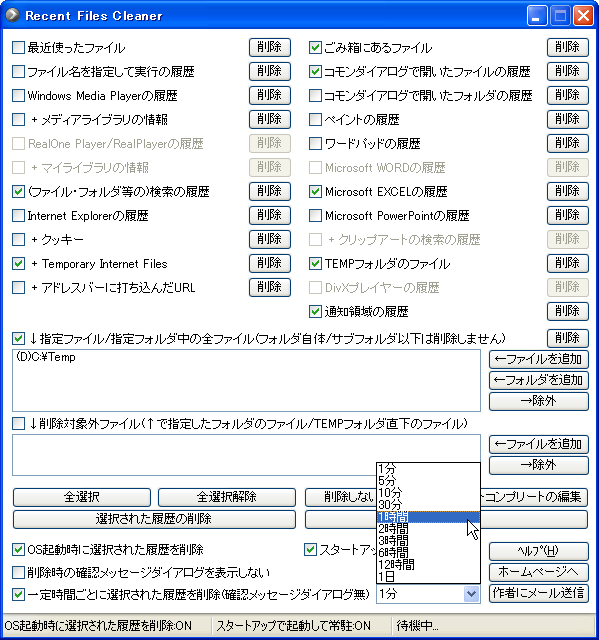Click the 全選択解除 button
Image resolution: width=599 pixels, height=640 pixels.
point(227,497)
